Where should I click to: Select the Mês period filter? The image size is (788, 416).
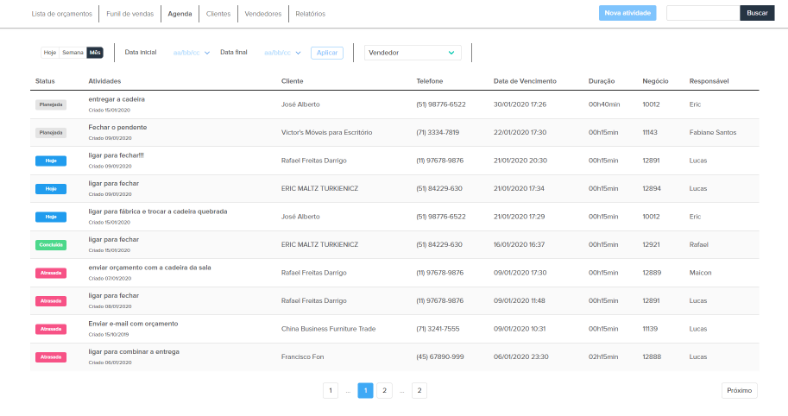(95, 53)
